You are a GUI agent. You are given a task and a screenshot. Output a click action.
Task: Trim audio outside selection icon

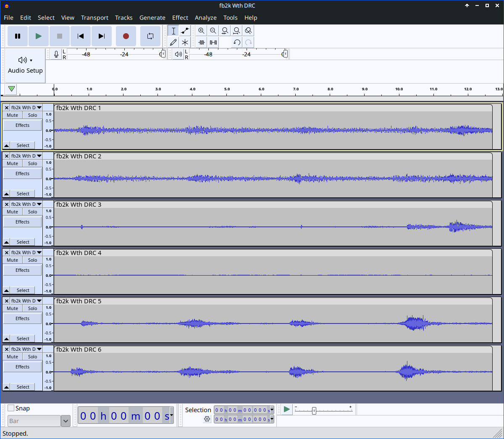point(202,42)
